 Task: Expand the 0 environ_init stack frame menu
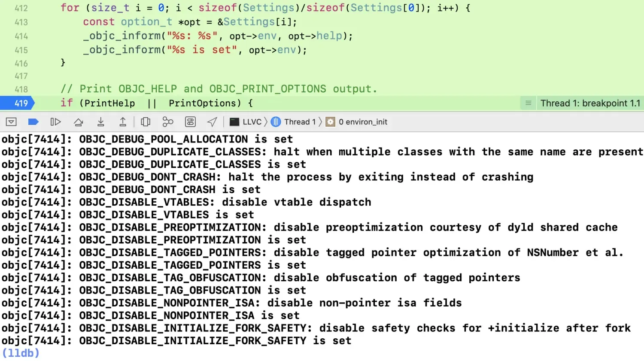tap(357, 122)
